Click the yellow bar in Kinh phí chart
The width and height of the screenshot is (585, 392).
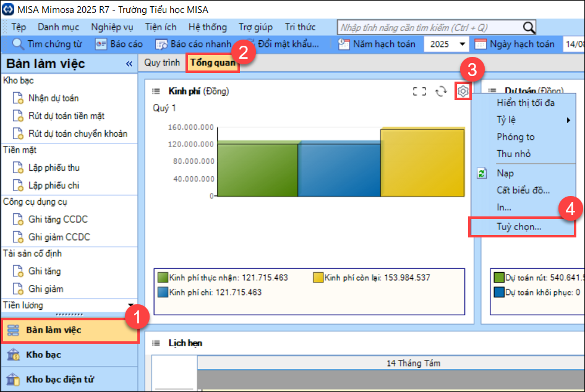click(x=422, y=162)
